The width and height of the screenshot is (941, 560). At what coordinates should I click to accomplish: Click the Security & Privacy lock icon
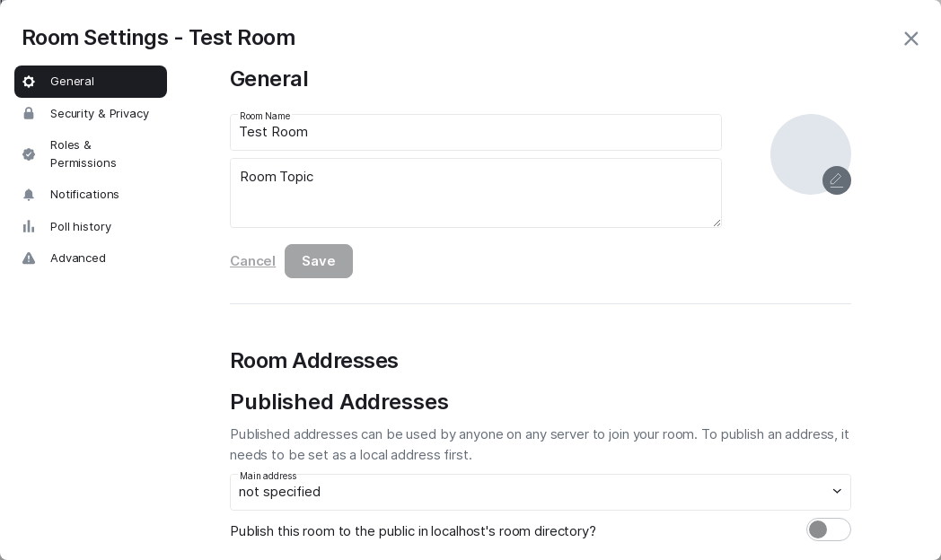point(29,114)
